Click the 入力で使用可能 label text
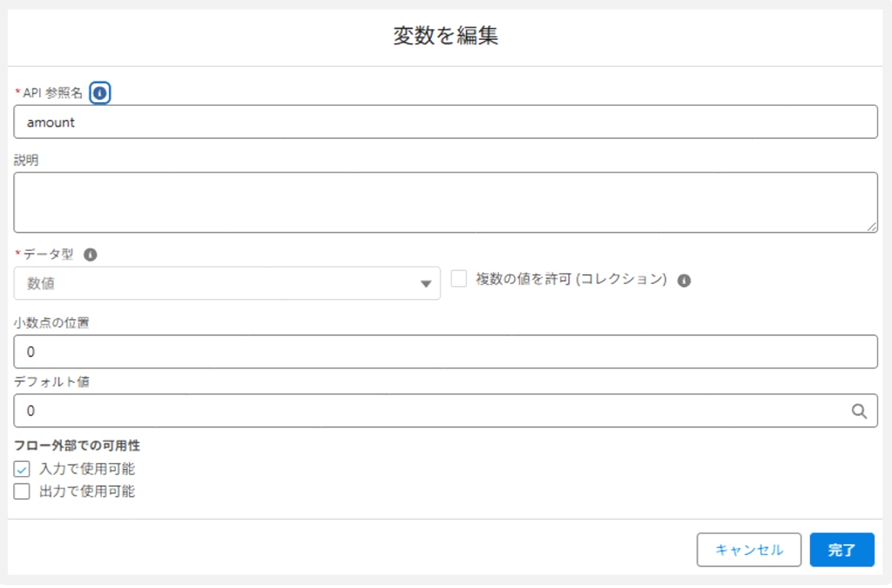This screenshot has width=892, height=588. (87, 469)
